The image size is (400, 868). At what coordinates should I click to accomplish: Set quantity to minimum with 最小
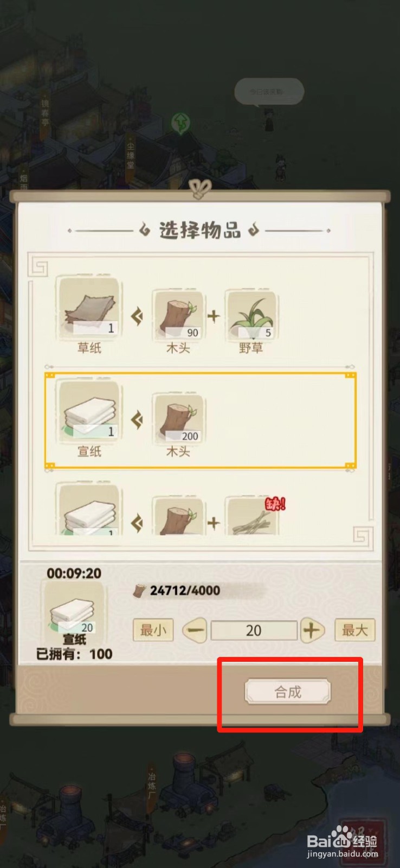point(153,630)
